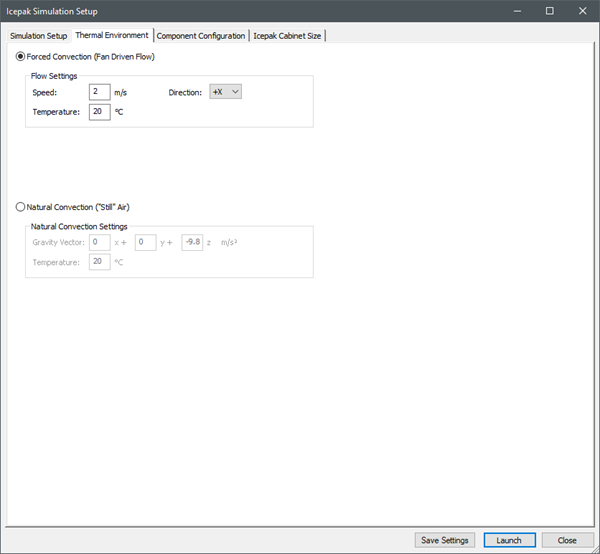Click the Gravity Vector y component field

click(x=145, y=242)
